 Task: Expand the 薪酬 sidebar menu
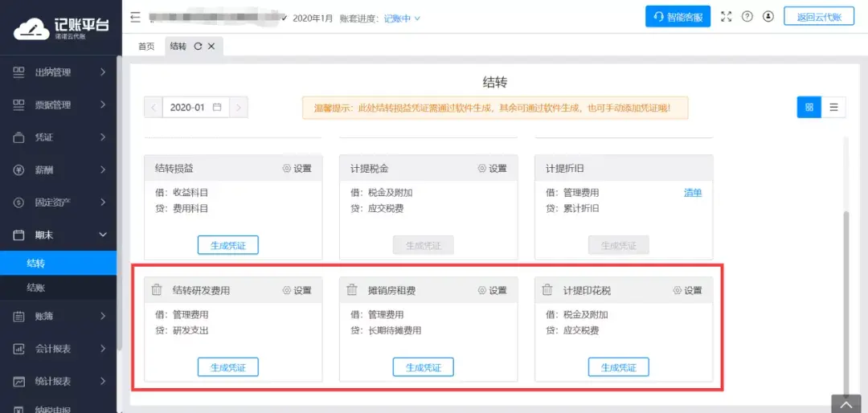(58, 170)
